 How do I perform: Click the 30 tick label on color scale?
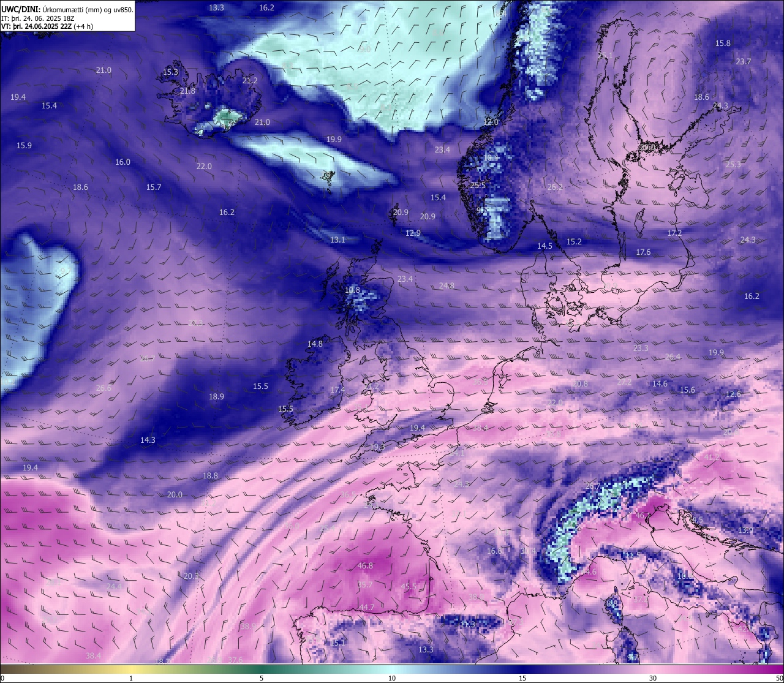[653, 678]
